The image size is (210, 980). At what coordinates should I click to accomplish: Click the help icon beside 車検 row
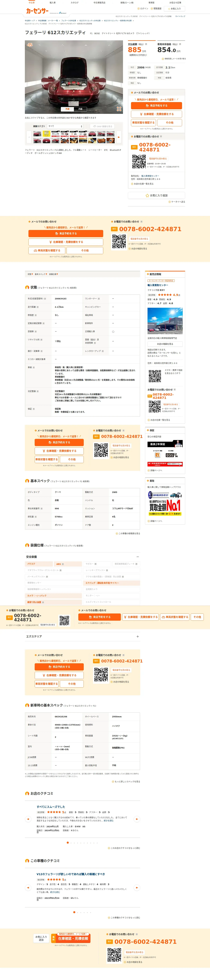34,367
